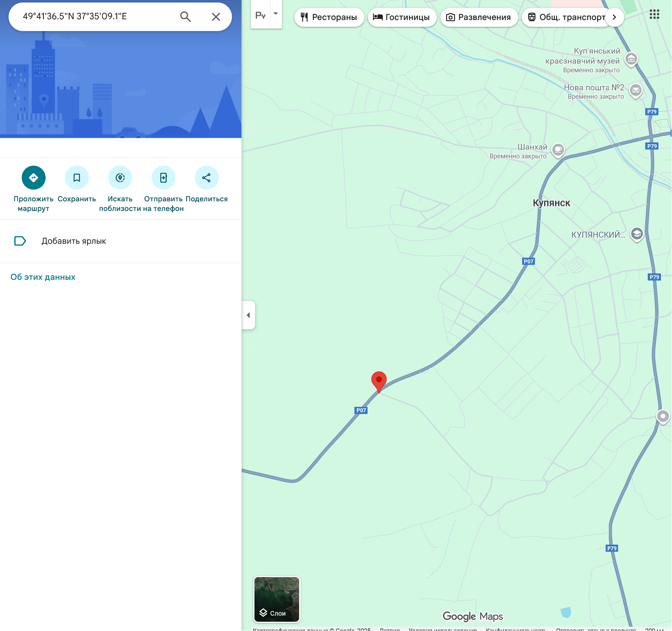Viewport: 672px width, 631px height.
Task: Click the Directions (Проложить маршрут) icon
Action: click(34, 178)
